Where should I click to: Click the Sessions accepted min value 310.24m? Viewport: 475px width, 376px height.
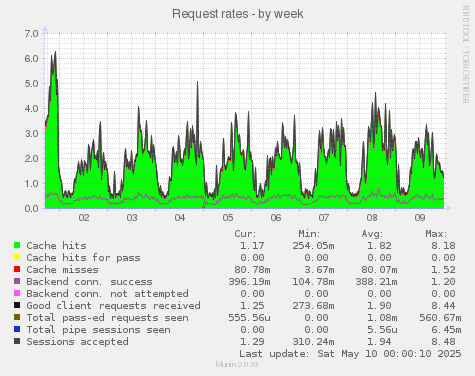pyautogui.click(x=313, y=342)
